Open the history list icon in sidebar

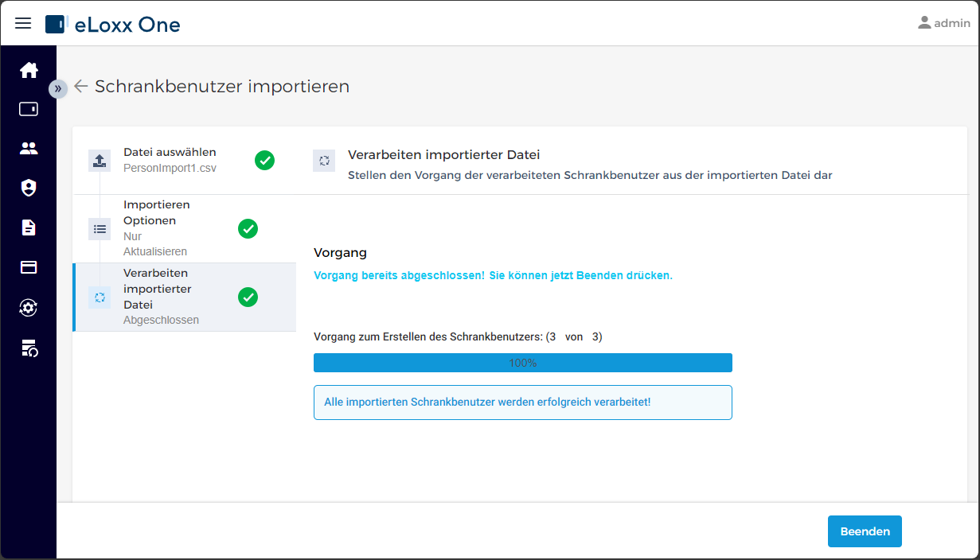(29, 347)
